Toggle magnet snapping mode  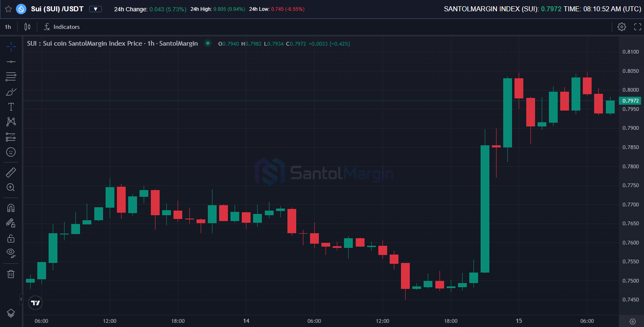point(11,208)
